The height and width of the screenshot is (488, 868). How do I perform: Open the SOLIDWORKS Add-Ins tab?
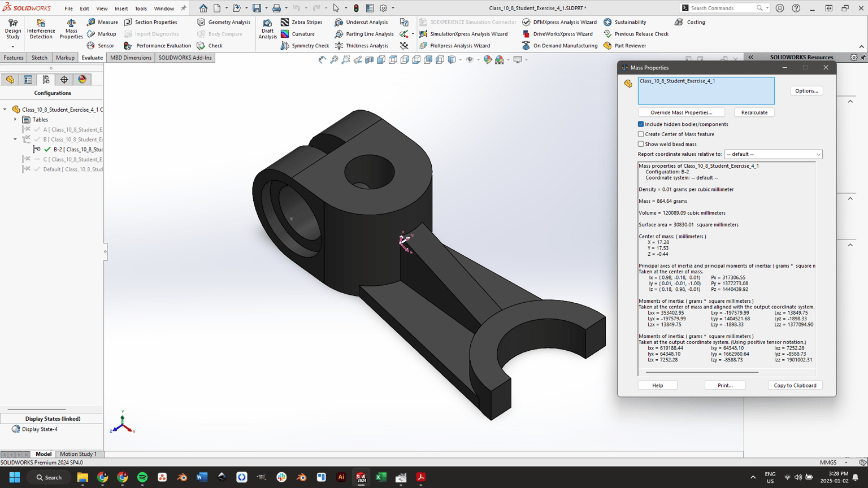185,58
